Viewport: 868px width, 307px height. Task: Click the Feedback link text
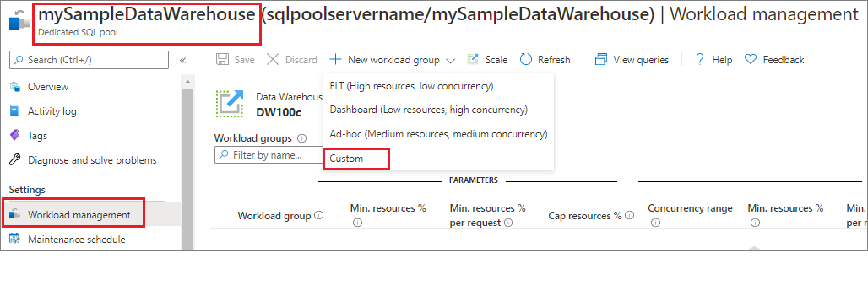click(x=784, y=60)
